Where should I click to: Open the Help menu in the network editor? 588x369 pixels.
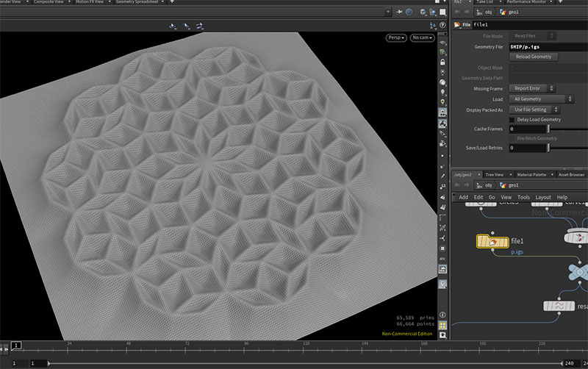click(x=562, y=197)
